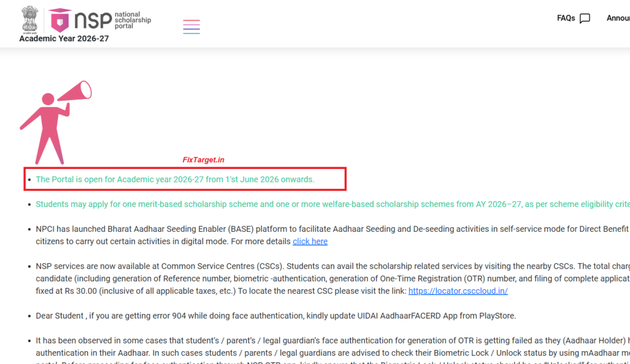630x364 pixels.
Task: Open the hamburger menu icon
Action: [191, 26]
